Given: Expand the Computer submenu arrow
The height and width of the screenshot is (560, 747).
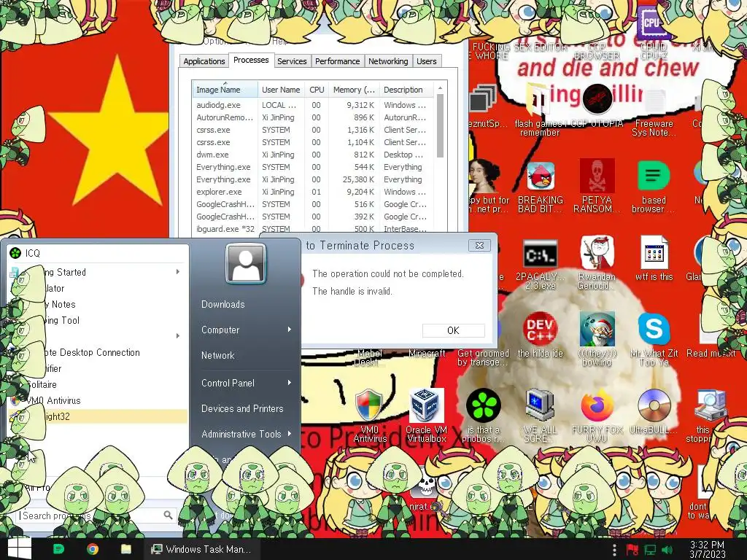Looking at the screenshot, I should click(x=289, y=330).
